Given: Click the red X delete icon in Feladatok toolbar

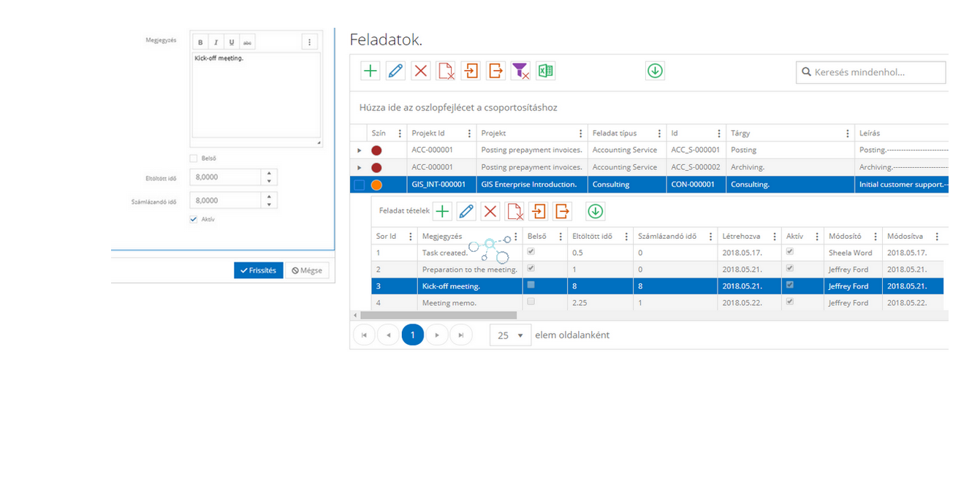Looking at the screenshot, I should [x=420, y=71].
